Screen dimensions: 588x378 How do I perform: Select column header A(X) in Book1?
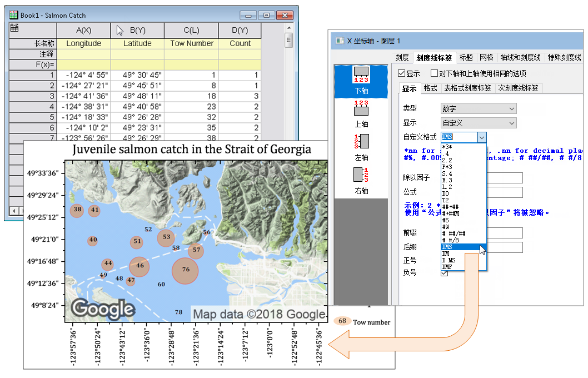83,31
